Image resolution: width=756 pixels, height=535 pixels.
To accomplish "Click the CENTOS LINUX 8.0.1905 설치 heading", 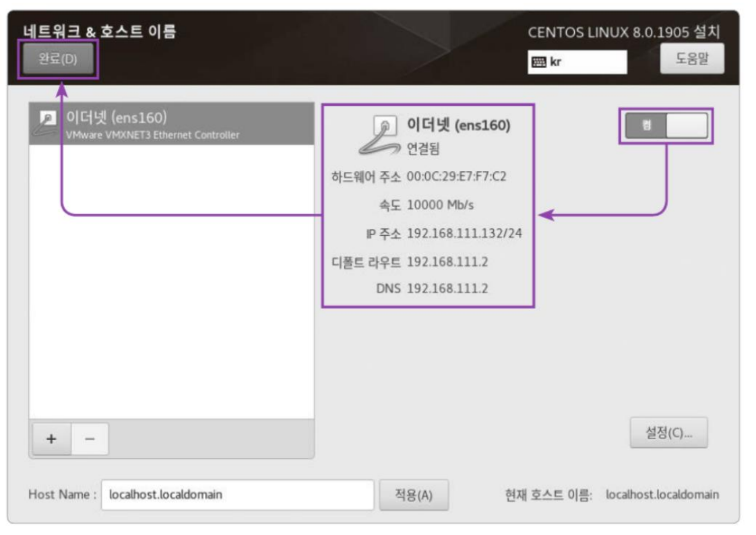I will tap(624, 32).
